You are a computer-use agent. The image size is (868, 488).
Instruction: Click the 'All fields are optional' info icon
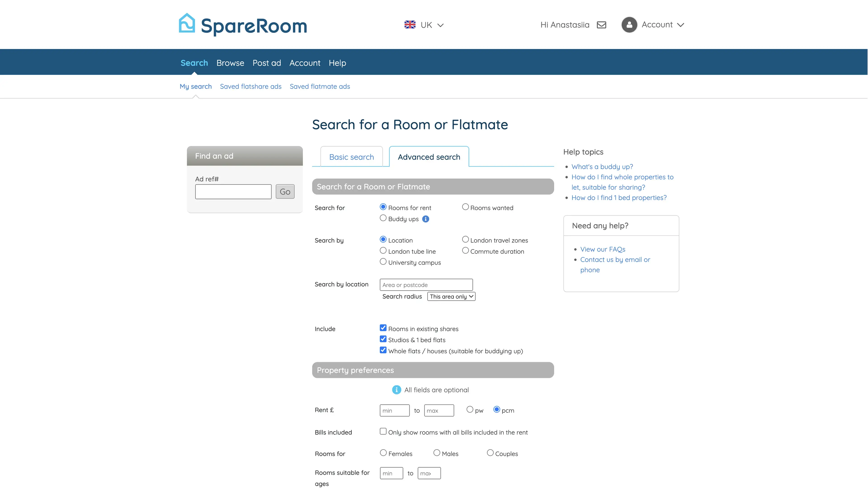397,390
